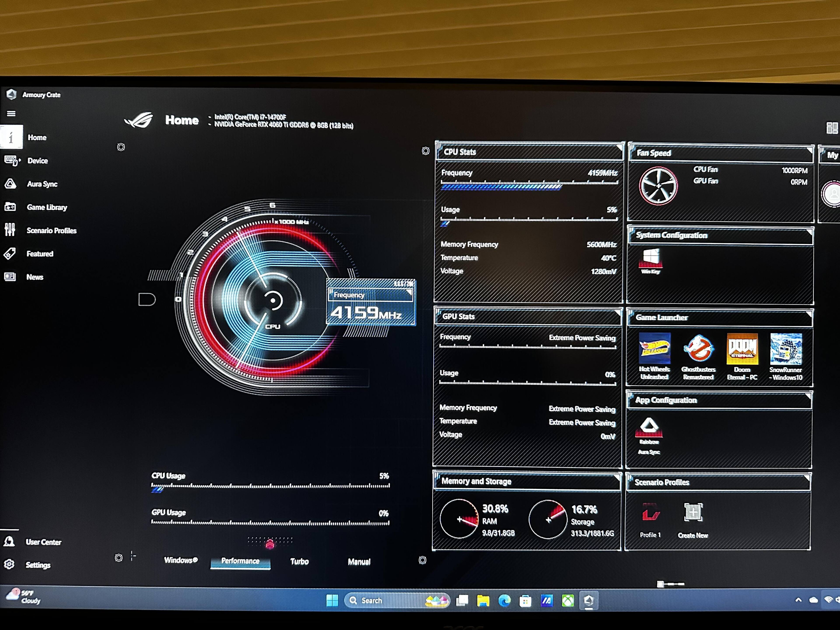Select the Windows operating mode
This screenshot has height=630, width=840.
click(x=181, y=560)
